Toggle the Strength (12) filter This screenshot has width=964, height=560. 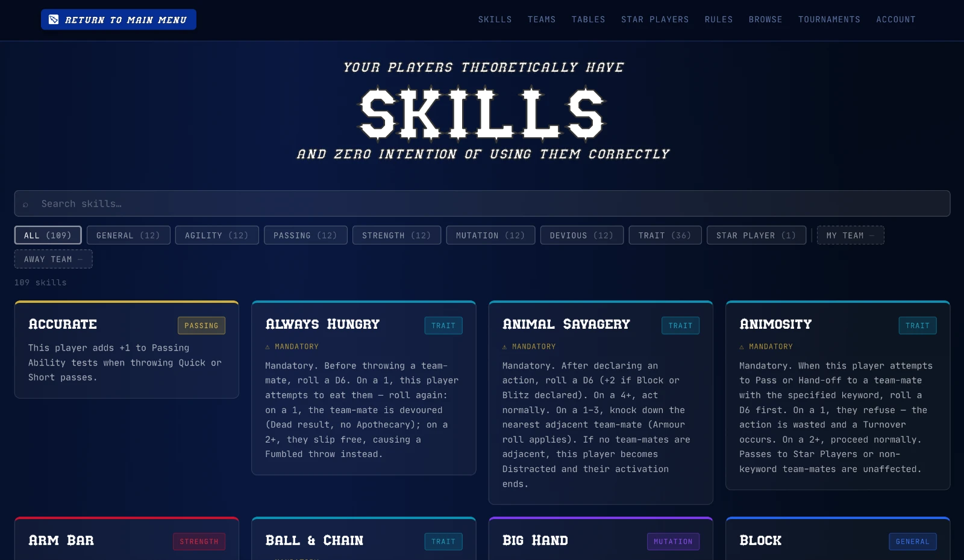pos(396,235)
